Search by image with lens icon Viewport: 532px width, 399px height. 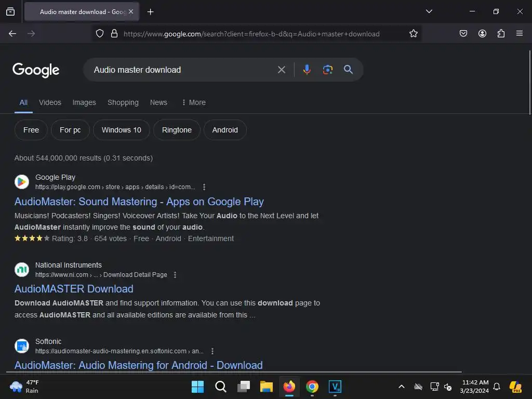(x=327, y=70)
